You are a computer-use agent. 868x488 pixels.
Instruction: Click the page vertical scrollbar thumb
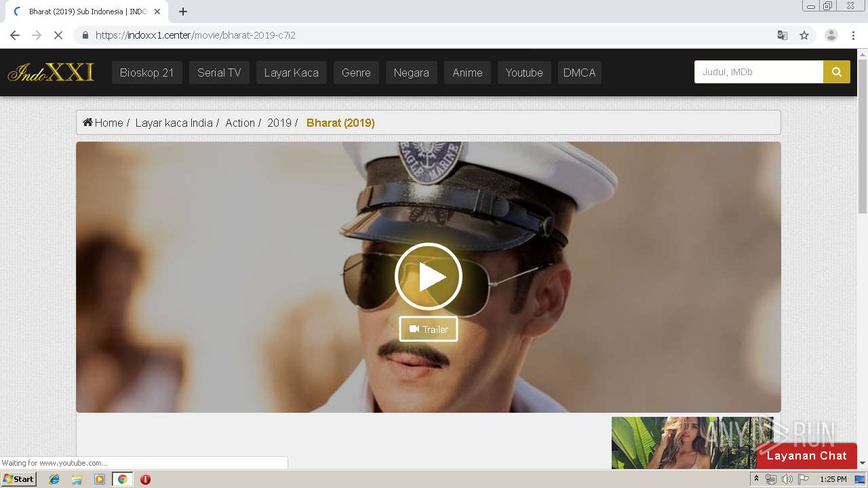point(863,136)
